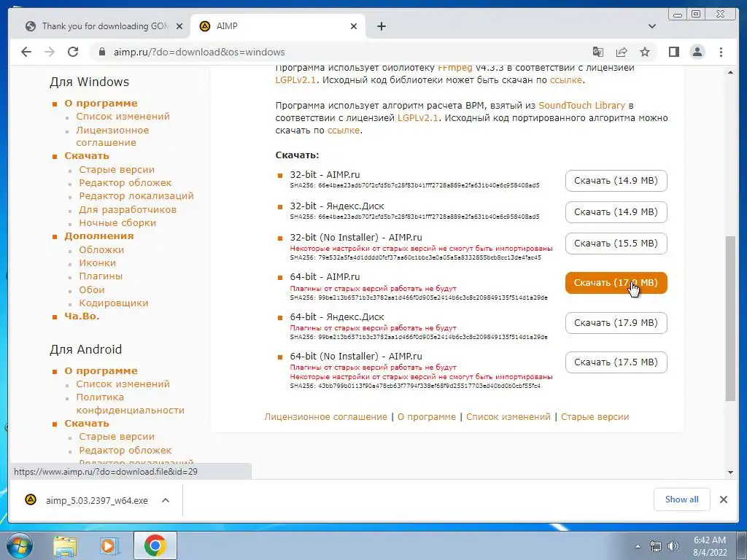The height and width of the screenshot is (560, 747).
Task: Go back to the previous page
Action: [26, 52]
